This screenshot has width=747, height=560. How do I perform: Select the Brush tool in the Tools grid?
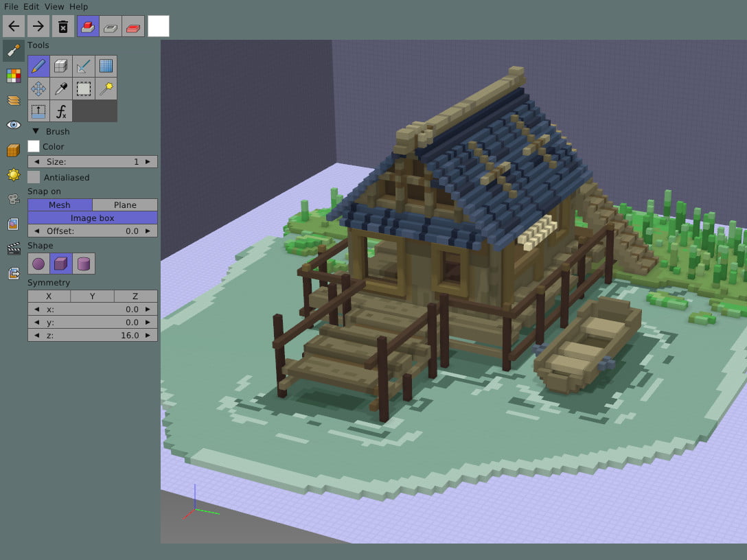click(x=38, y=65)
